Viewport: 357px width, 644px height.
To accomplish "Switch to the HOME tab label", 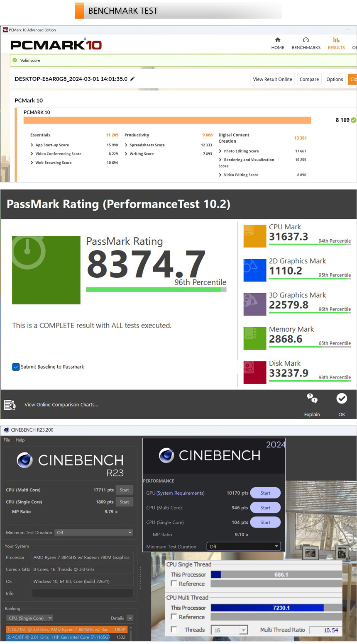I will pos(278,48).
